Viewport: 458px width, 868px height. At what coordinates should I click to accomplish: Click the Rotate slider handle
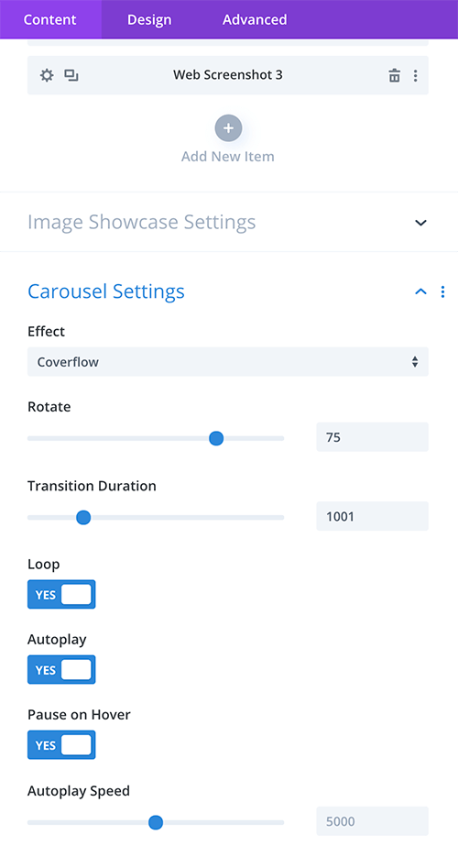[216, 438]
